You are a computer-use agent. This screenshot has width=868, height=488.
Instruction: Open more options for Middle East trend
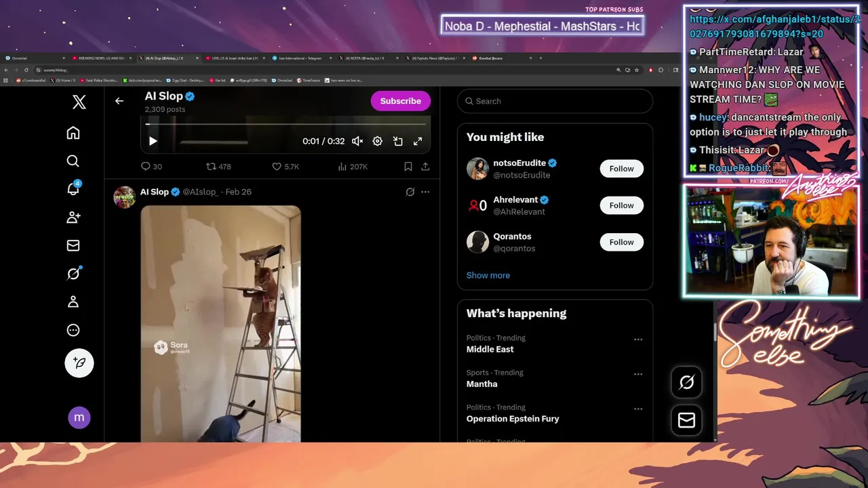[638, 340]
